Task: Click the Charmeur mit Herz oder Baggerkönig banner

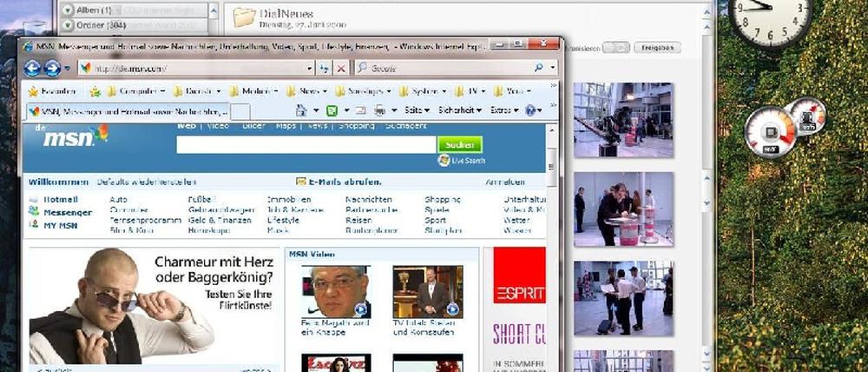Action: click(x=154, y=306)
